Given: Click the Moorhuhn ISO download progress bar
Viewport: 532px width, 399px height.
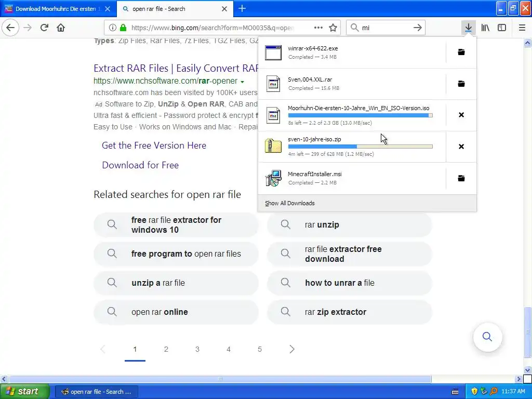Looking at the screenshot, I should 361,115.
